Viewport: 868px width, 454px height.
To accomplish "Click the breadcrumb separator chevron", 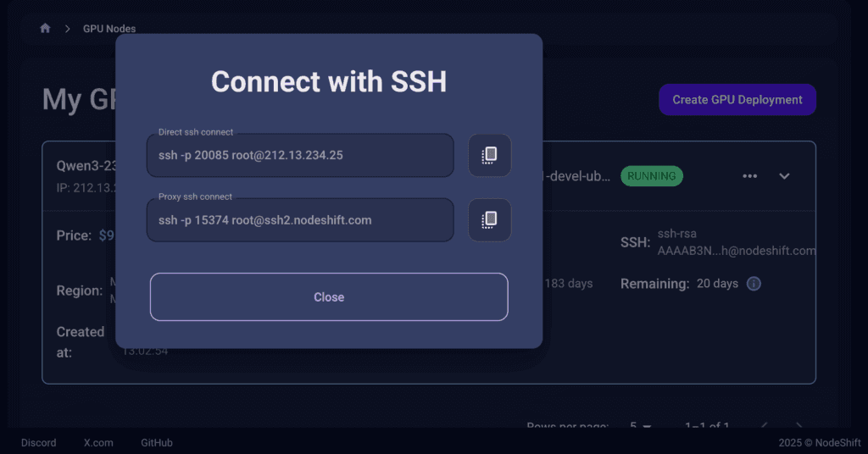I will click(68, 29).
